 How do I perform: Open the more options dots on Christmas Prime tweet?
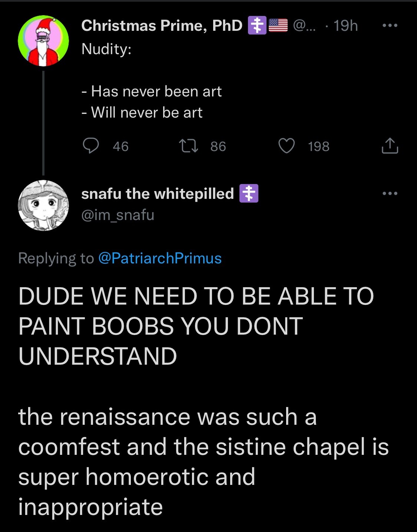390,26
